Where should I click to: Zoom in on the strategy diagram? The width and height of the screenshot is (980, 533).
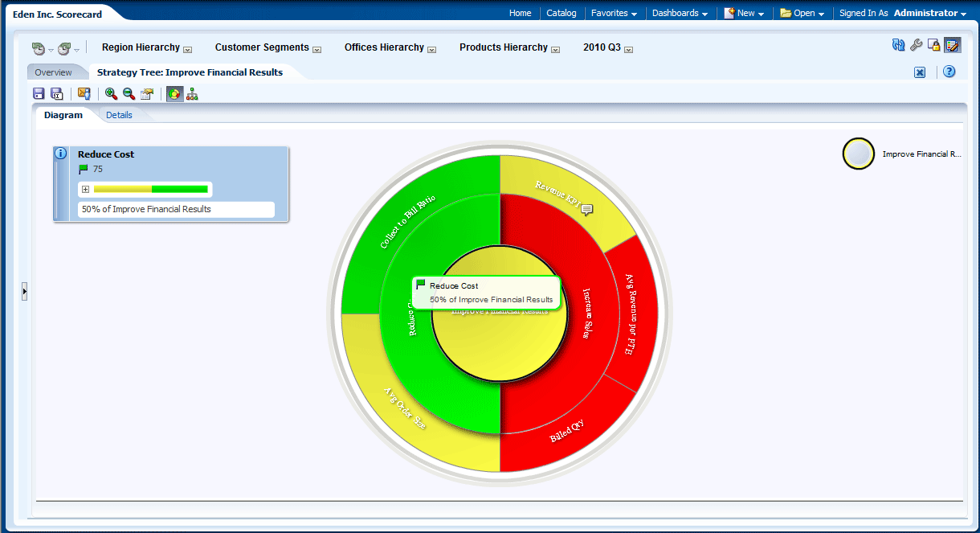coord(111,94)
